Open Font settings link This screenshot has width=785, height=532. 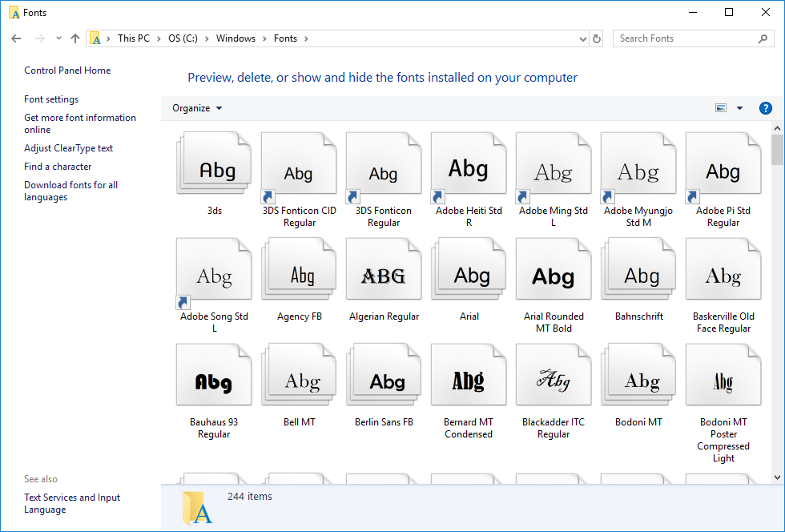[51, 99]
